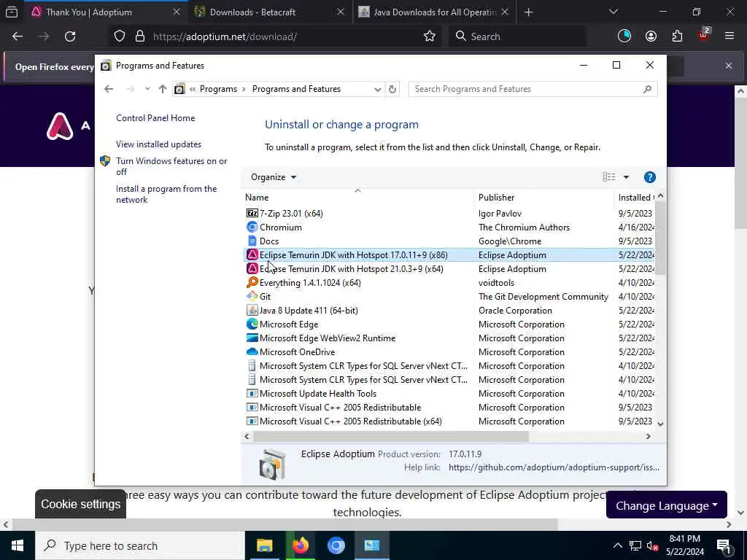Screen dimensions: 747x560
Task: Open the Organize dropdown menu
Action: click(274, 177)
